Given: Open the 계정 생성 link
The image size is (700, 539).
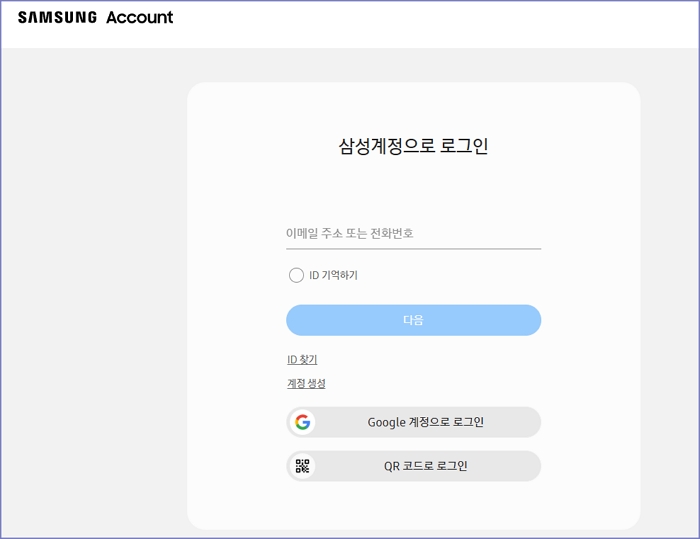Looking at the screenshot, I should point(306,384).
